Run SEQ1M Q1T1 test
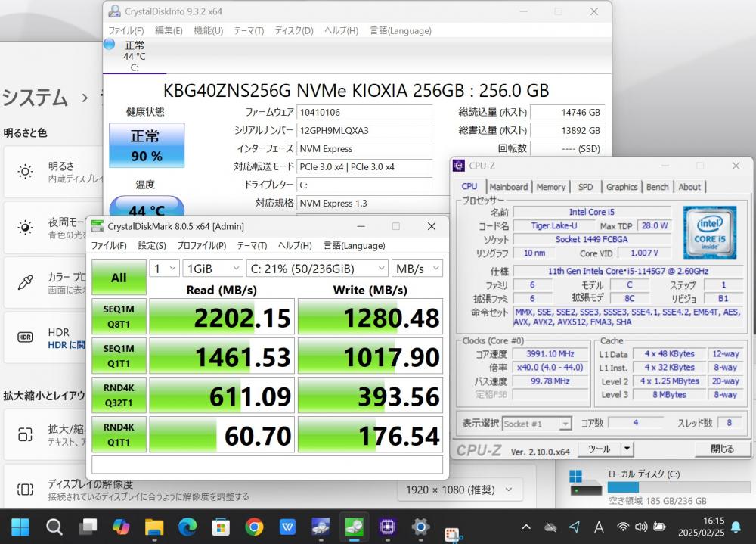The image size is (756, 544). 119,356
